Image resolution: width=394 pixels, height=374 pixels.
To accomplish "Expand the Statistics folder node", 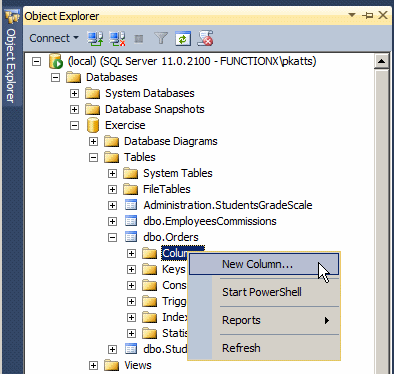I will coord(131,334).
